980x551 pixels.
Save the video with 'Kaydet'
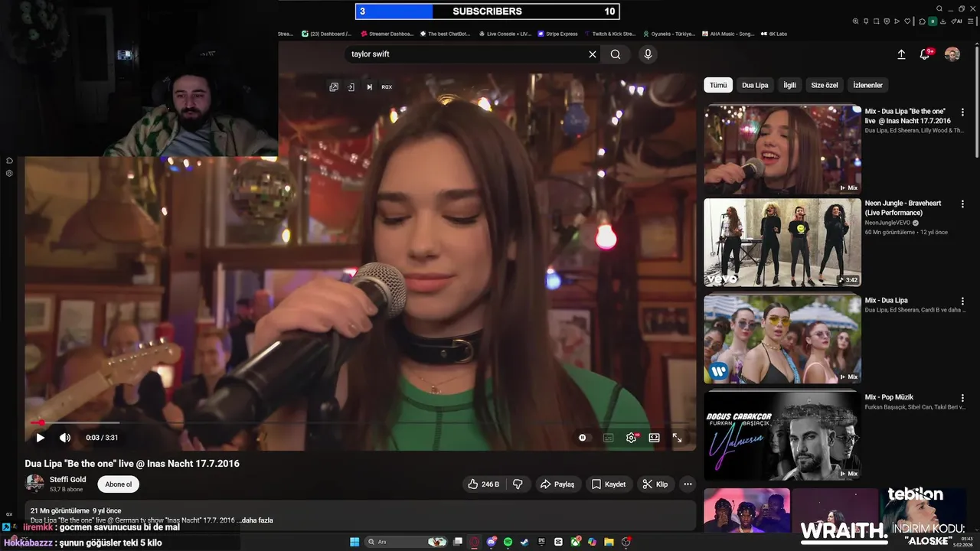click(x=609, y=484)
